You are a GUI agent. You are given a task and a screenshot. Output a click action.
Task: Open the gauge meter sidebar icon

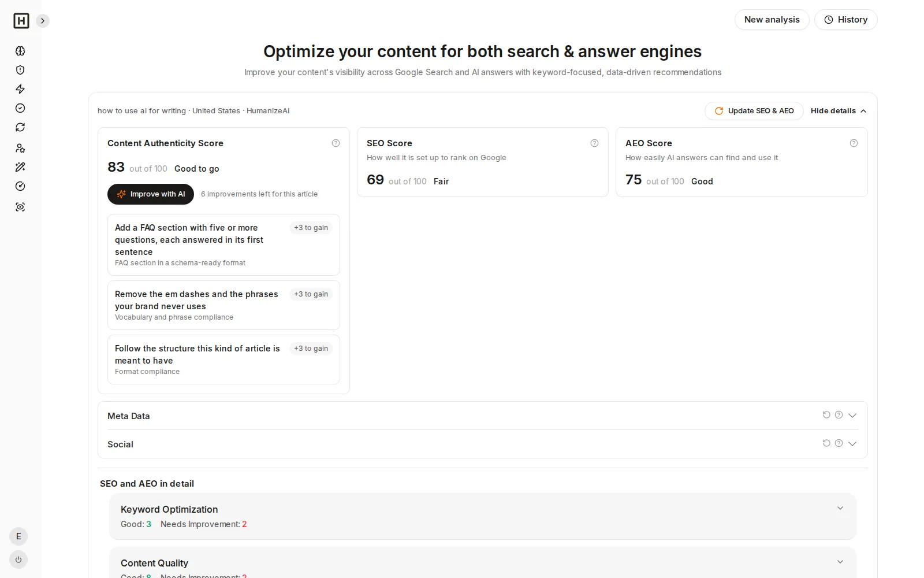point(20,186)
